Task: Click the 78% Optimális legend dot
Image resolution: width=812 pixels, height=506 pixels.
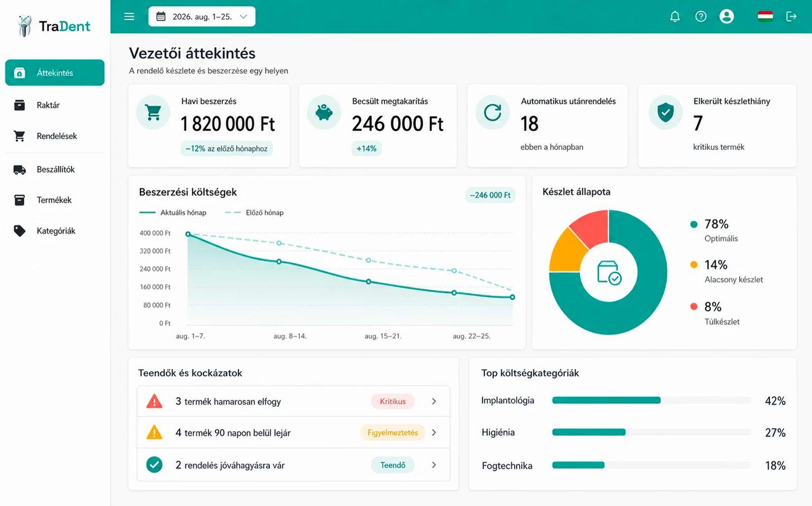Action: [694, 224]
